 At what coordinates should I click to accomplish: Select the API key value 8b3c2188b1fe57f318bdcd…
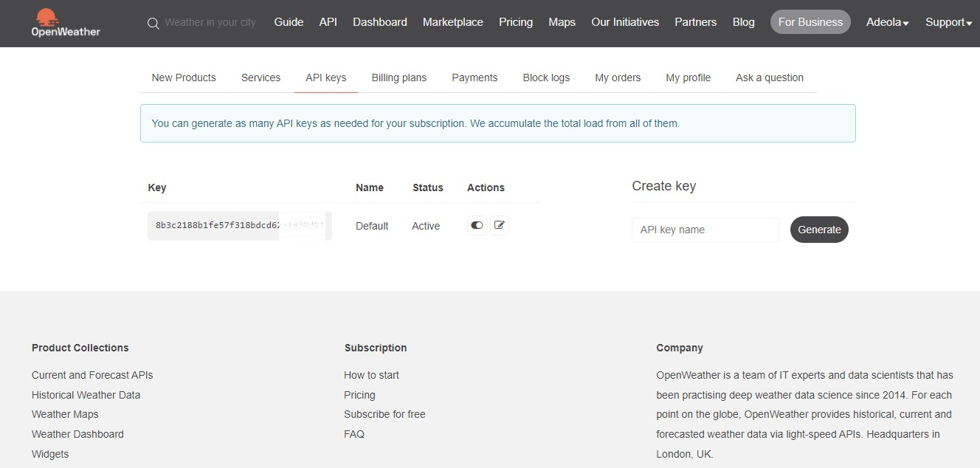[x=240, y=225]
